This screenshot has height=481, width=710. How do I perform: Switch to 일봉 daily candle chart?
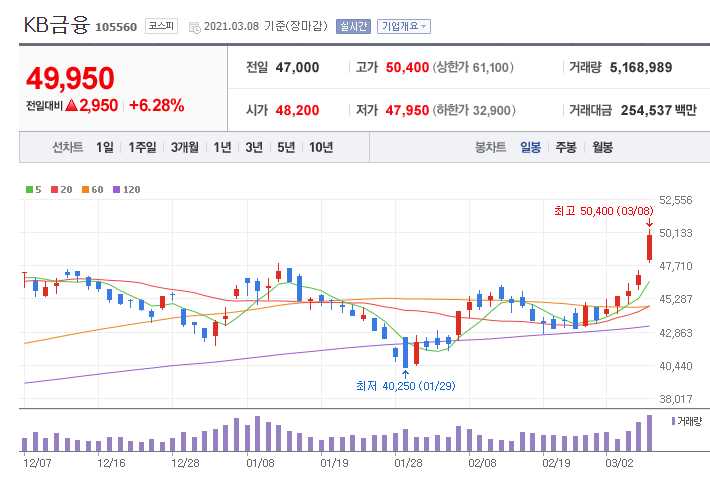[530, 147]
